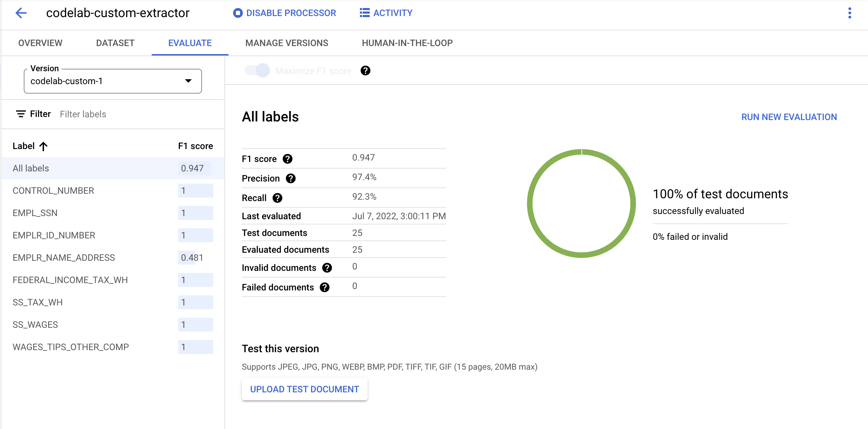Sort labels using the Label arrow
This screenshot has width=868, height=429.
click(x=43, y=146)
